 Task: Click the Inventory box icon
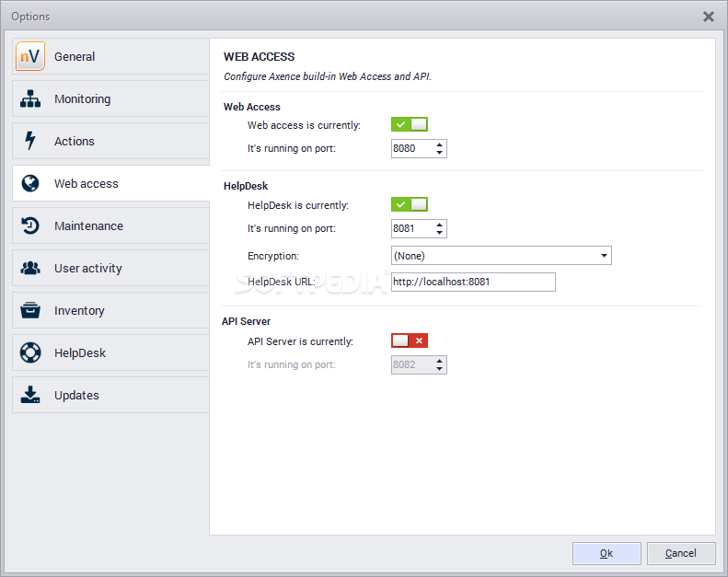click(30, 310)
